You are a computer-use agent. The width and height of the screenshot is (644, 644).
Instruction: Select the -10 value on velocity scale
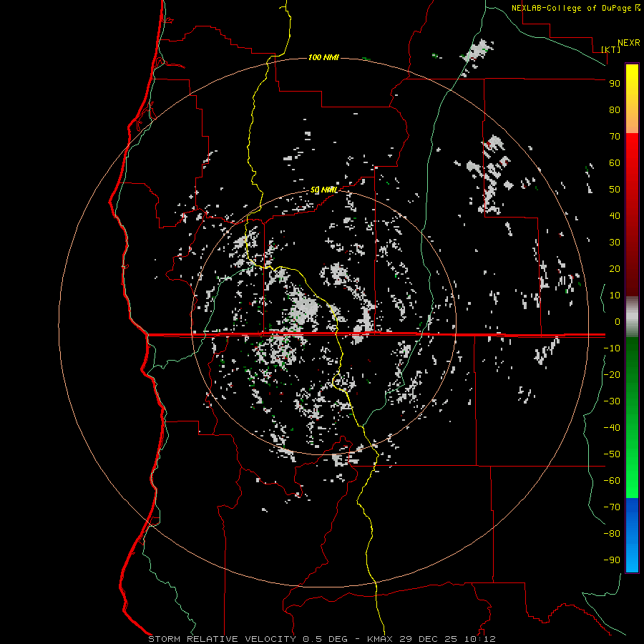point(612,348)
